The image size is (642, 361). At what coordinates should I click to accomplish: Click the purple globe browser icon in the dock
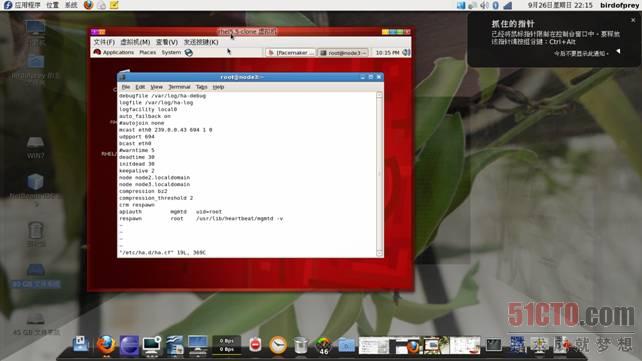click(x=129, y=345)
